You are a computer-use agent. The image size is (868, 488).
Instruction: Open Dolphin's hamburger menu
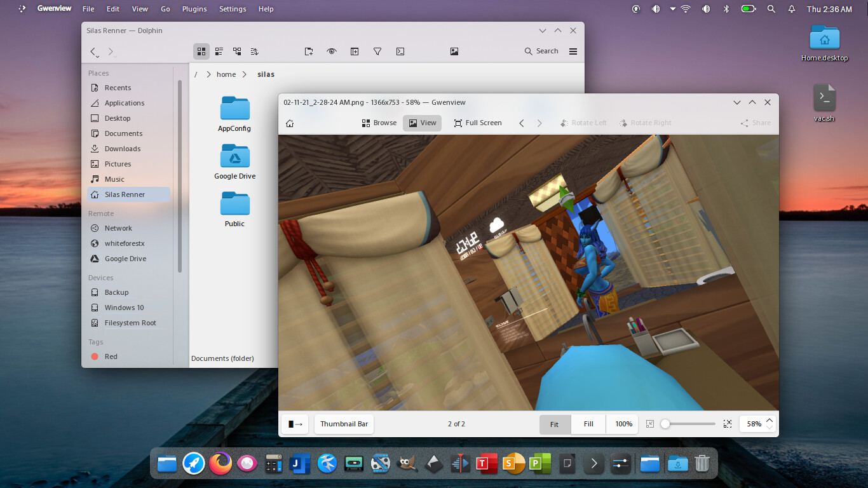573,51
